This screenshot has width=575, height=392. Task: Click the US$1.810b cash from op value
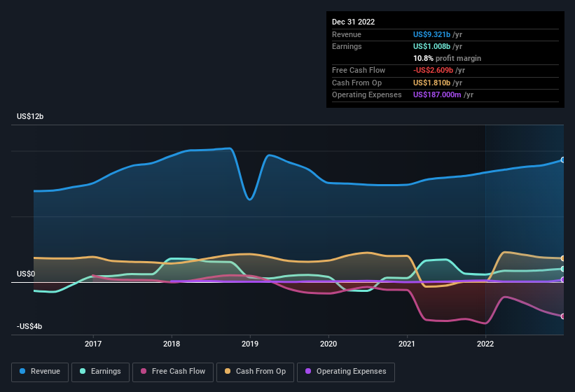click(x=431, y=83)
